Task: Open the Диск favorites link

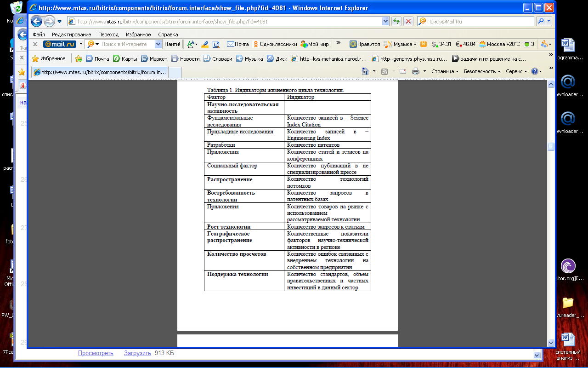Action: [277, 58]
